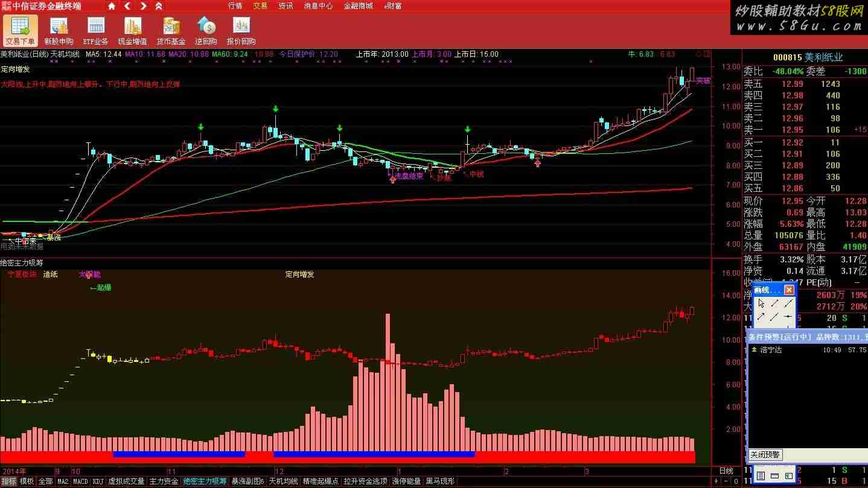Click the 美利纸业(日线) 天机均线 chart title
Image resolution: width=868 pixels, height=488 pixels.
point(40,54)
